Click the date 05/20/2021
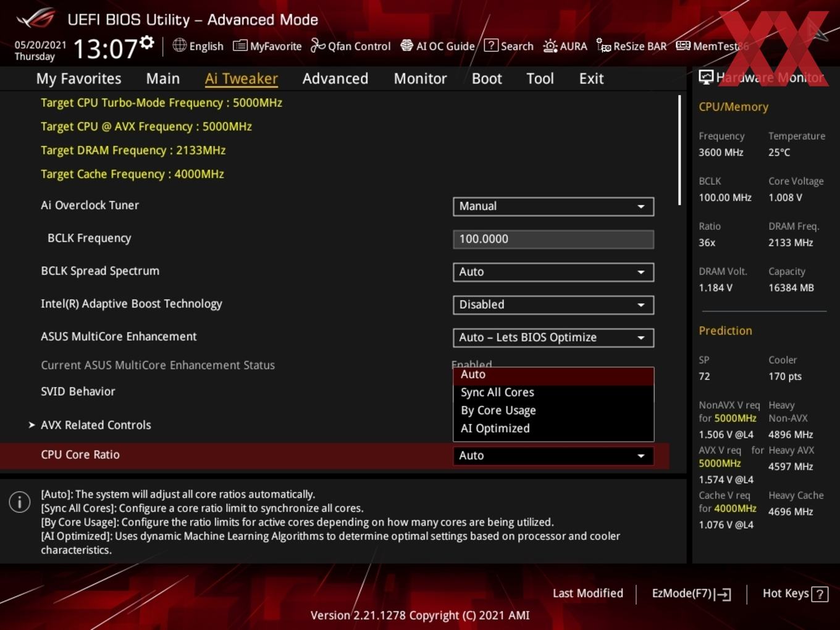The image size is (840, 630). coord(40,45)
